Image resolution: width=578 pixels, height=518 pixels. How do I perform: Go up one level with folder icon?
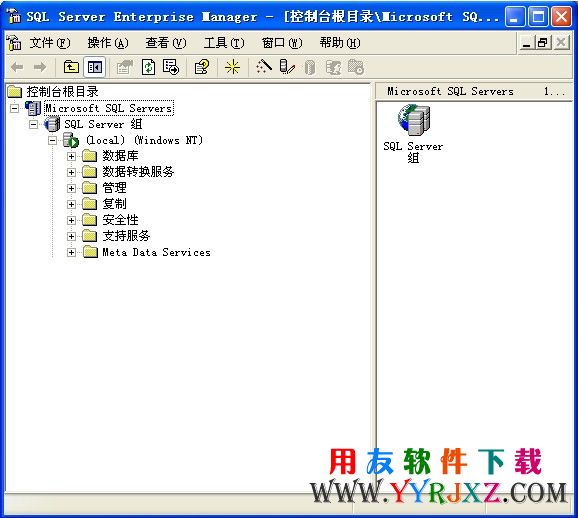click(71, 67)
